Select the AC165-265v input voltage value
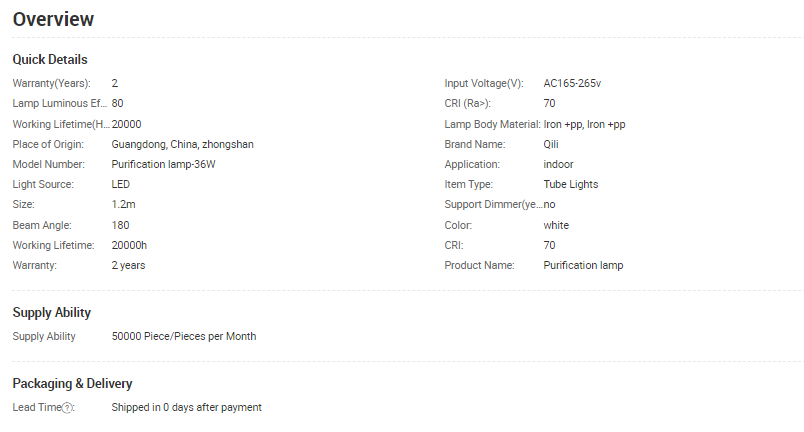804x432 pixels. click(x=572, y=84)
